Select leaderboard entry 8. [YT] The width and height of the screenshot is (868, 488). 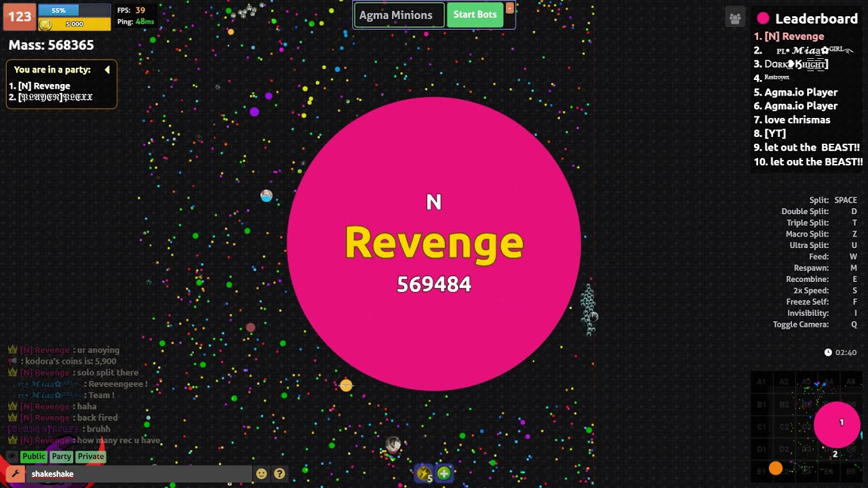(x=770, y=134)
